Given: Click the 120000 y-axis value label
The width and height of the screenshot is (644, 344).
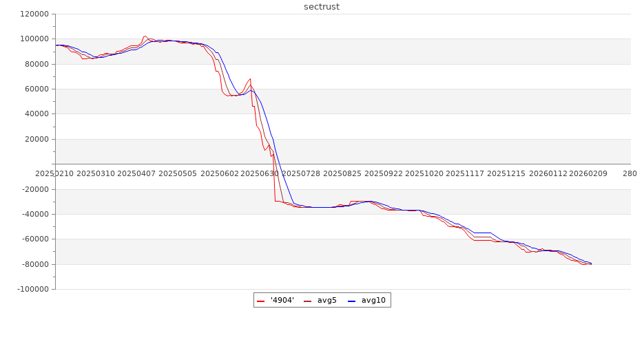Looking at the screenshot, I should (34, 14).
